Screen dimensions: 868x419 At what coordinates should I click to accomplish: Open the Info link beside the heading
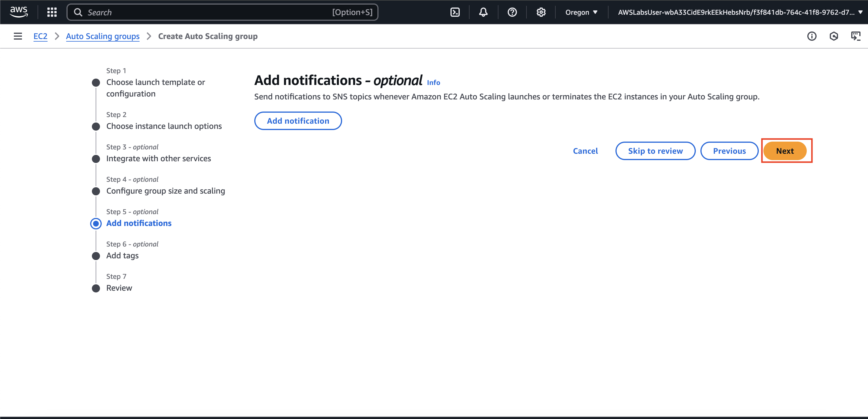[x=433, y=82]
